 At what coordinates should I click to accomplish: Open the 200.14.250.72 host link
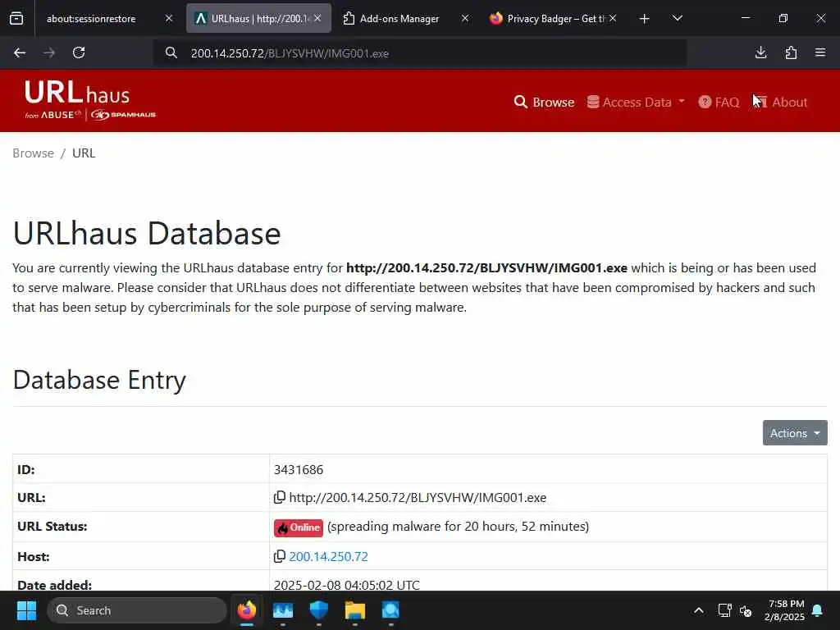[328, 557]
